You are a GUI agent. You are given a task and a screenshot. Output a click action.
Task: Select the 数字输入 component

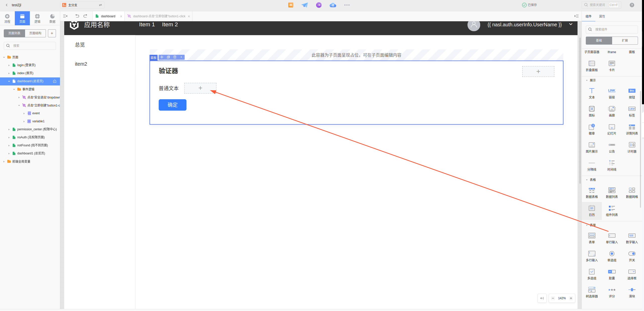point(632,238)
